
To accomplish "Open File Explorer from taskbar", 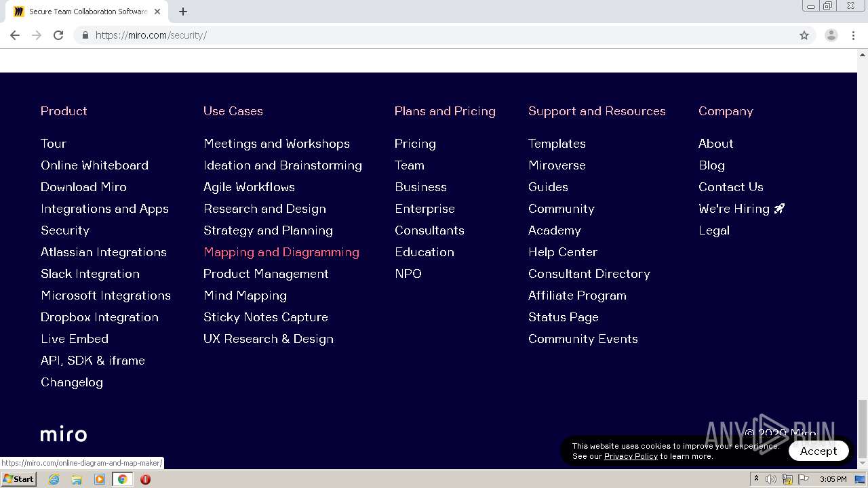I will [77, 479].
